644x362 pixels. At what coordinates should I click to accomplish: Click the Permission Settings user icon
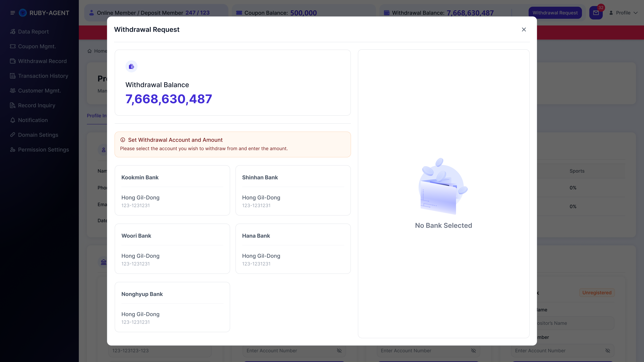click(13, 149)
